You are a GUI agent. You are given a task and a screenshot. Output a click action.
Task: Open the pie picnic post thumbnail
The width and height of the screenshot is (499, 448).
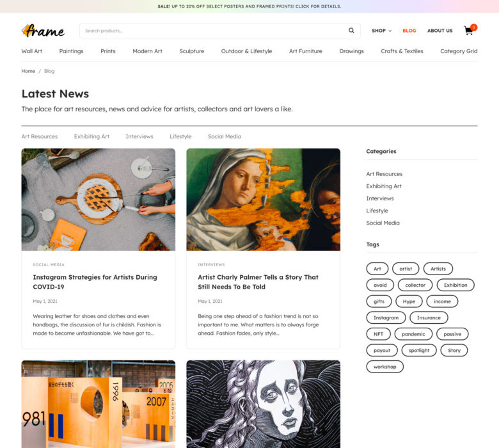pyautogui.click(x=99, y=200)
